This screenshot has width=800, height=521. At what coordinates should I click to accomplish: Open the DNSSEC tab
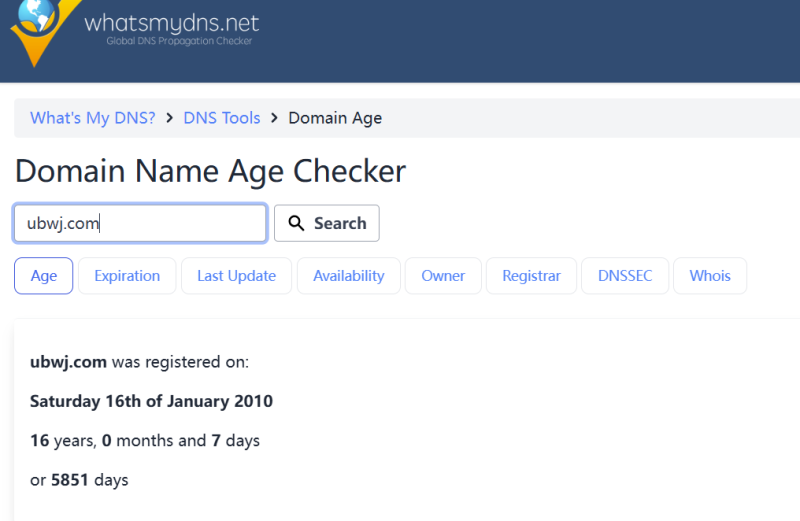click(625, 276)
